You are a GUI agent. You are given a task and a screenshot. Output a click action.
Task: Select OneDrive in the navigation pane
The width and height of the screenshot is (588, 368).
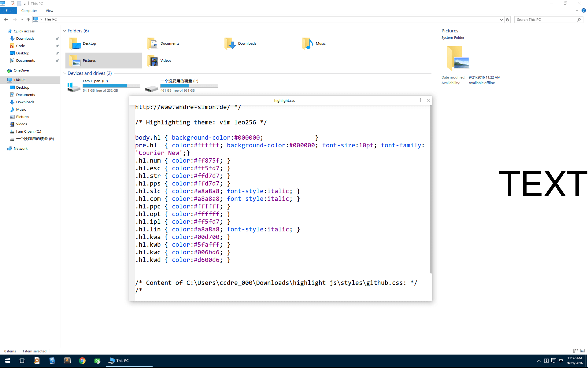[x=21, y=70]
